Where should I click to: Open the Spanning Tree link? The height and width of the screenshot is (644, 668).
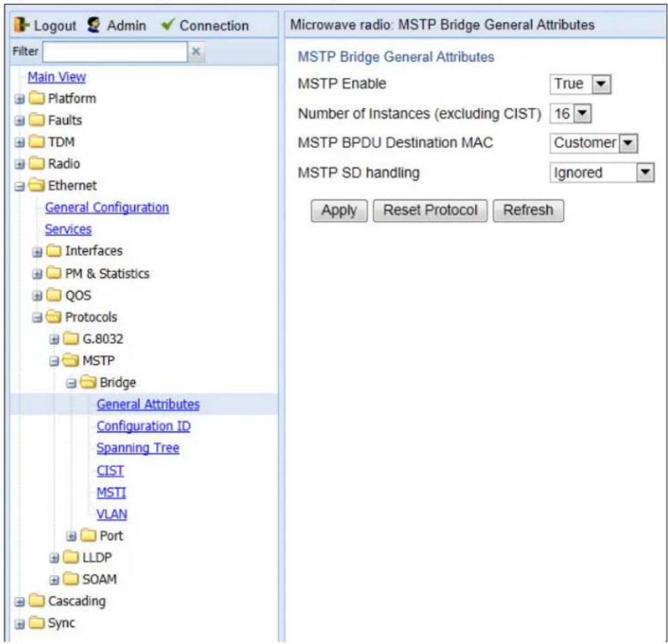coord(138,447)
